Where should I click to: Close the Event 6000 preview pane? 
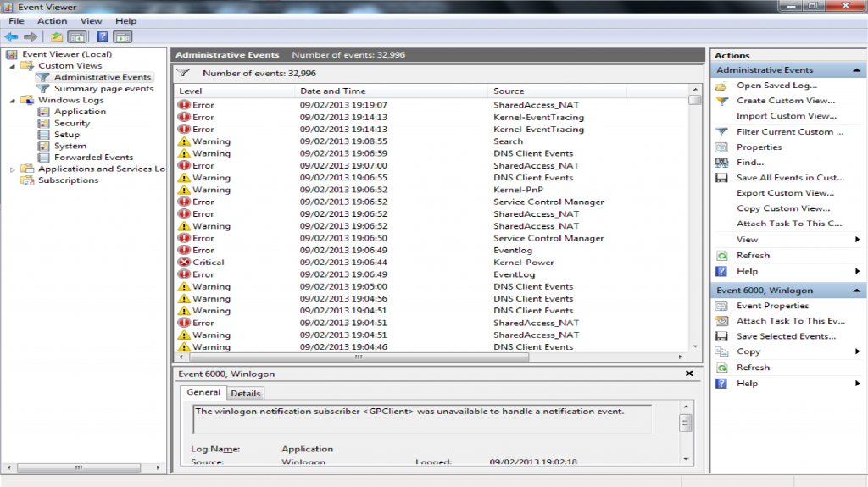pos(689,374)
